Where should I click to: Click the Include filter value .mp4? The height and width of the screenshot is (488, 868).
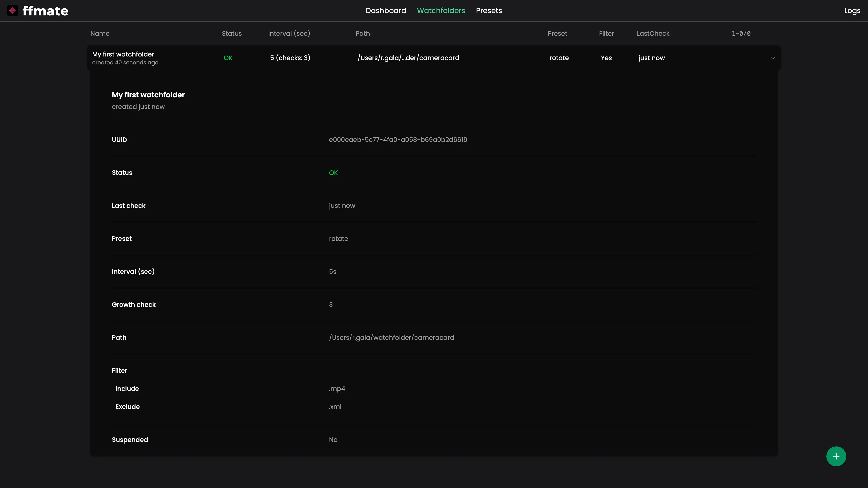[337, 389]
